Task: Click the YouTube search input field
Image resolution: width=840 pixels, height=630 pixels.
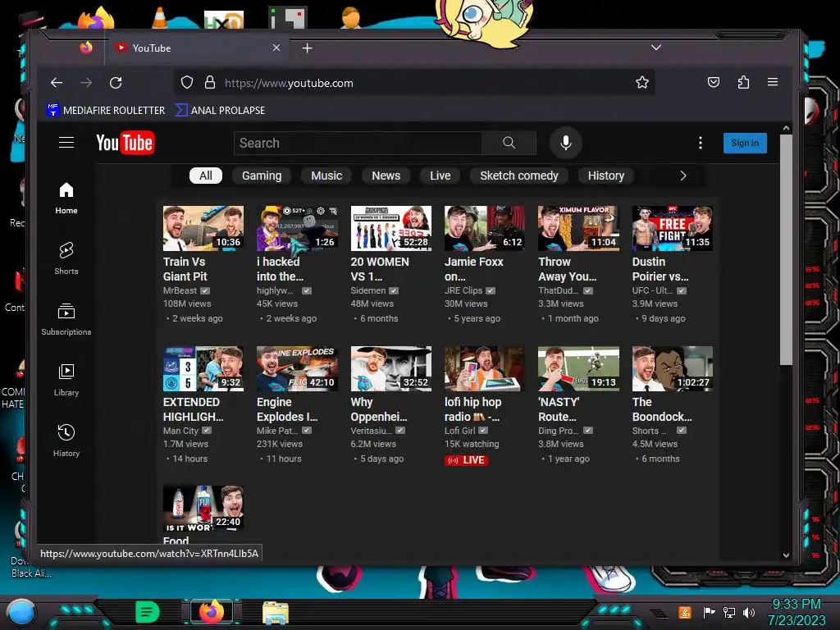Action: pos(358,143)
